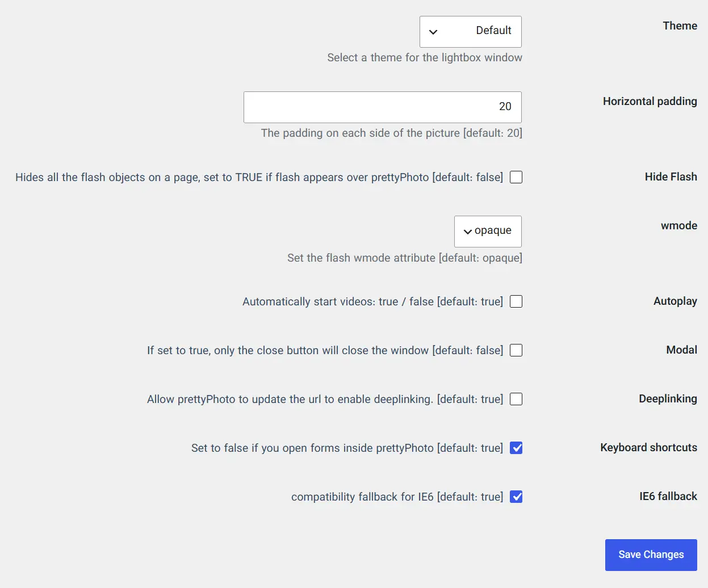
Task: Click the Horizontal padding label
Action: point(650,102)
